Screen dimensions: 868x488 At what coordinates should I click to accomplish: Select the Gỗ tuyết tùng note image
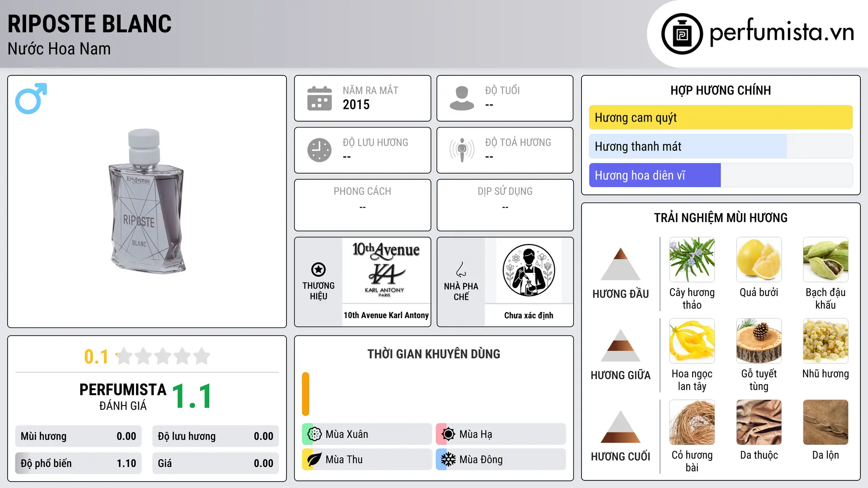759,341
